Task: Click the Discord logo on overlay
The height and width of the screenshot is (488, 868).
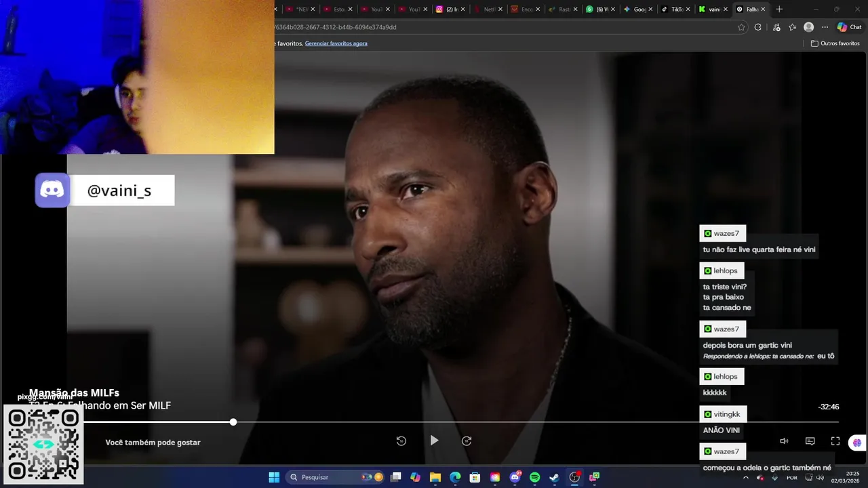Action: 52,190
